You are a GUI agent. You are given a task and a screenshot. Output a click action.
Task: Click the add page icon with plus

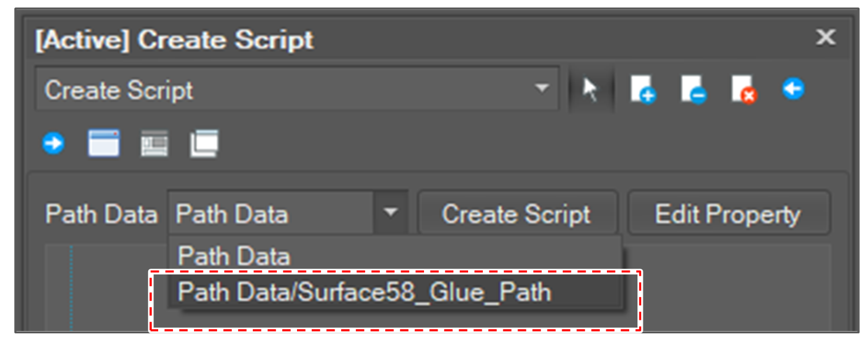(642, 91)
